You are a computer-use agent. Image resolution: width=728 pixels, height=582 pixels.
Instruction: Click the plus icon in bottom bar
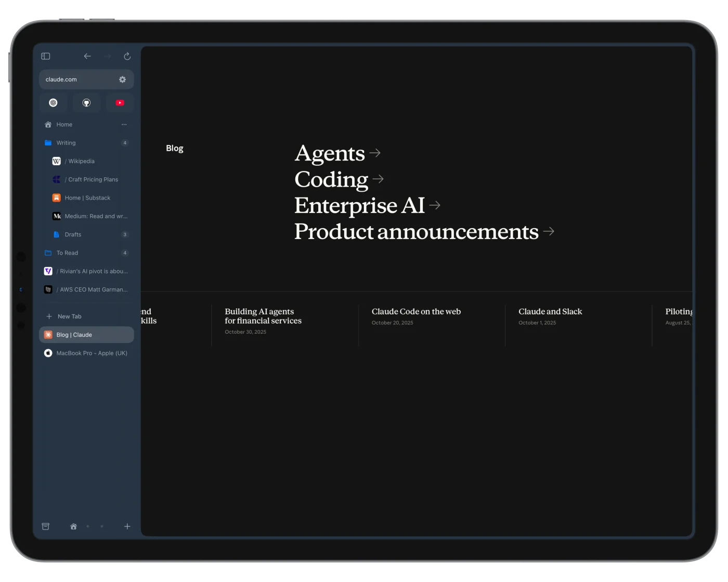pyautogui.click(x=127, y=526)
